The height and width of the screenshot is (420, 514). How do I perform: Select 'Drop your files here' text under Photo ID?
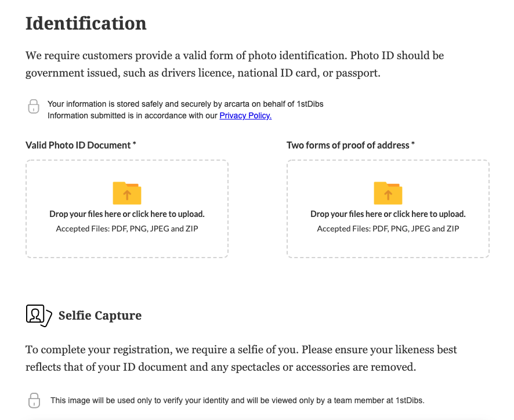(x=127, y=213)
